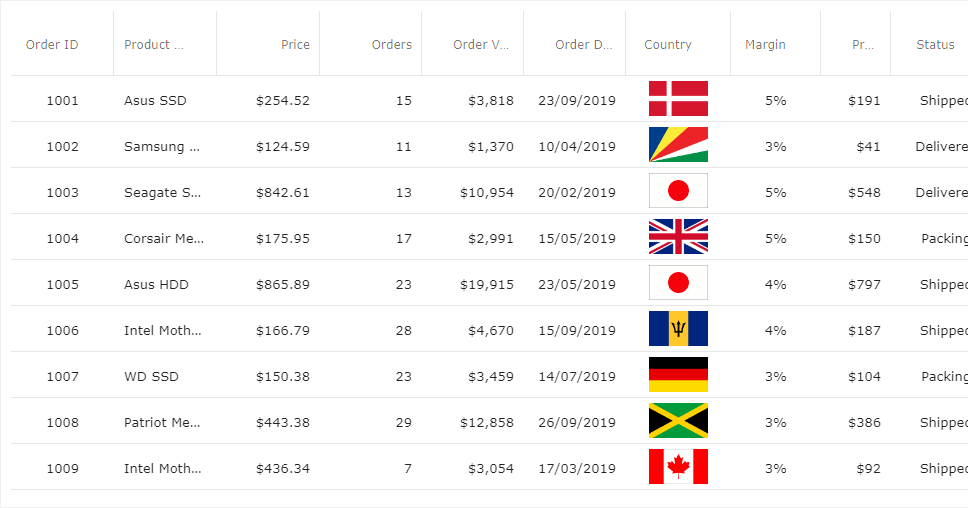This screenshot has width=968, height=508.
Task: Click the United Kingdom flag icon
Action: [678, 237]
